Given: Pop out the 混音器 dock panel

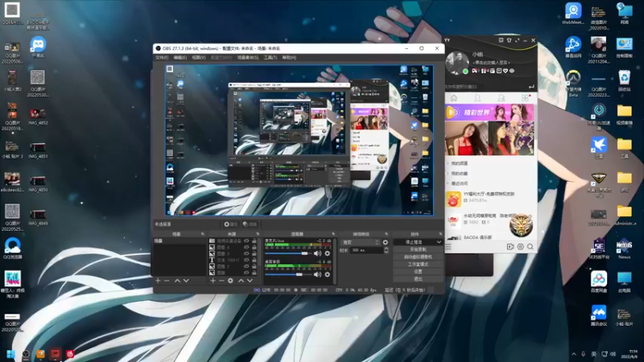Looking at the screenshot, I should click(x=333, y=234).
